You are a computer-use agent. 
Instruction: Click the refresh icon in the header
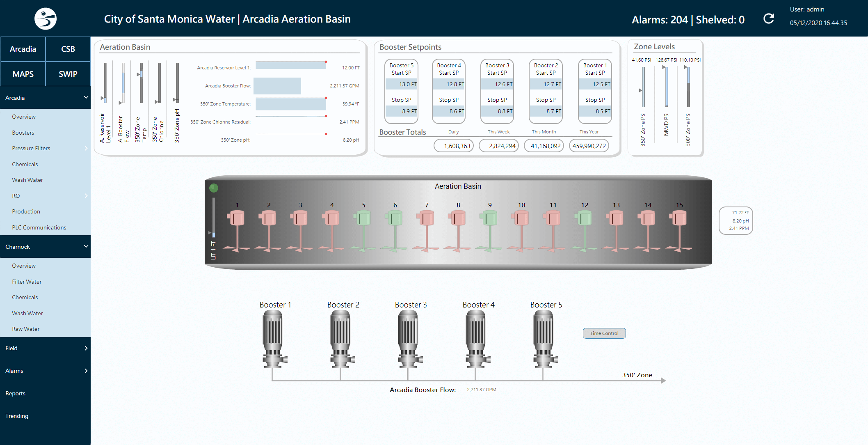point(769,18)
